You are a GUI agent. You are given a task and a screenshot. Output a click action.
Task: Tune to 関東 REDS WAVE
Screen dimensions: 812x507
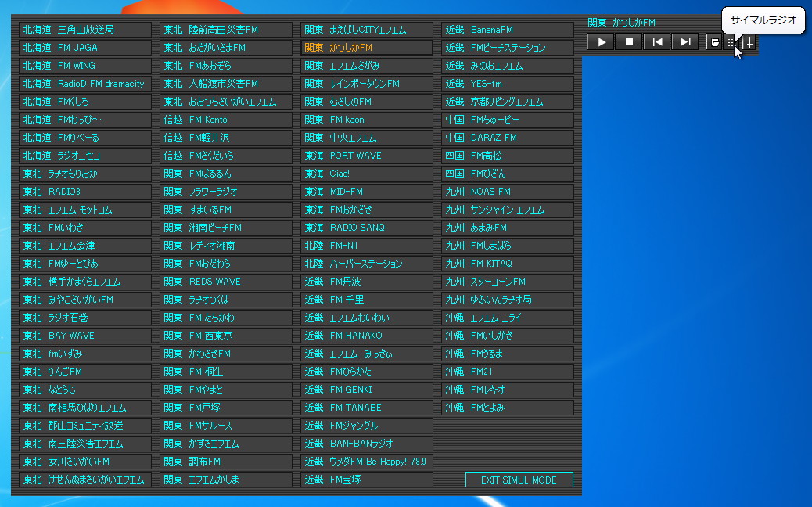(226, 282)
